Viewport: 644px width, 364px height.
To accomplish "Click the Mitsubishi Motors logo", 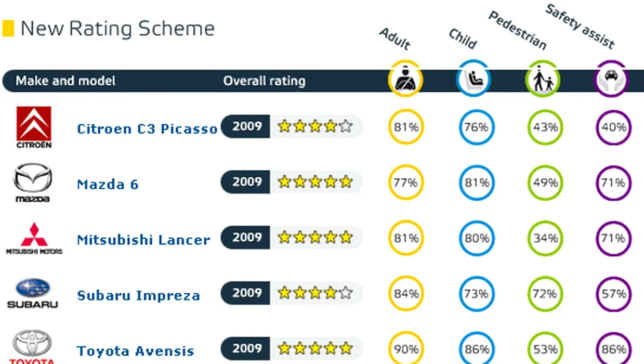I will pos(34,239).
